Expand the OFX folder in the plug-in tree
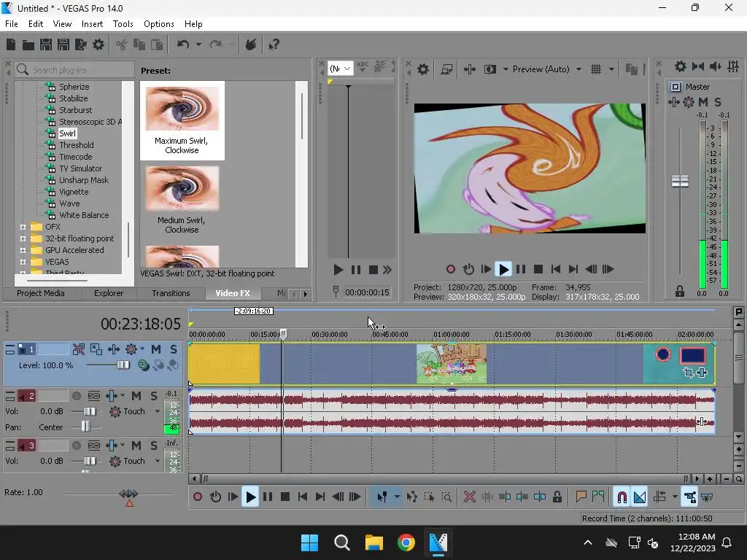The height and width of the screenshot is (560, 747). [x=23, y=227]
